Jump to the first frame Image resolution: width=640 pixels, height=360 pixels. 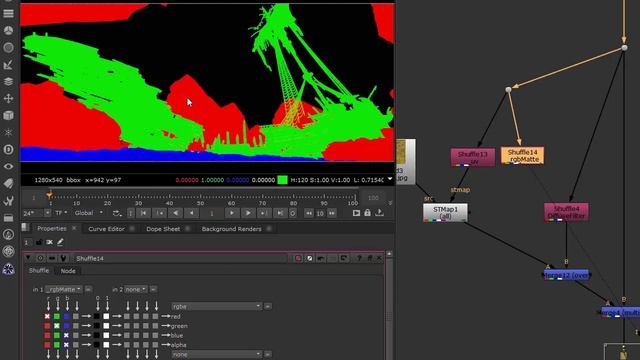point(144,213)
